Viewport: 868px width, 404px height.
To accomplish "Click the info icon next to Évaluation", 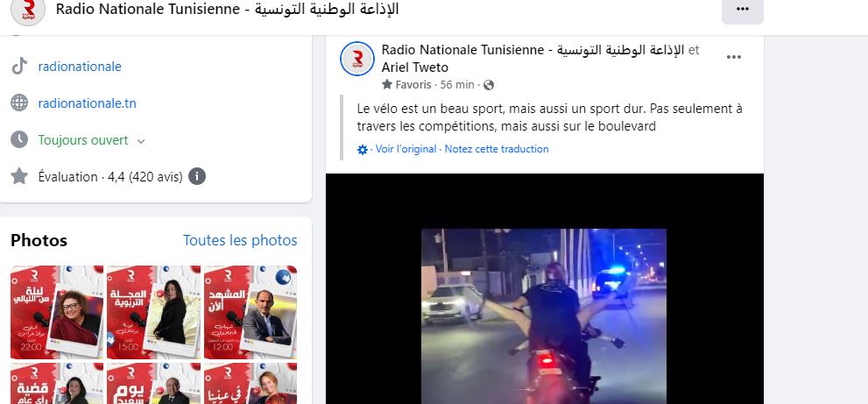I will tap(197, 177).
